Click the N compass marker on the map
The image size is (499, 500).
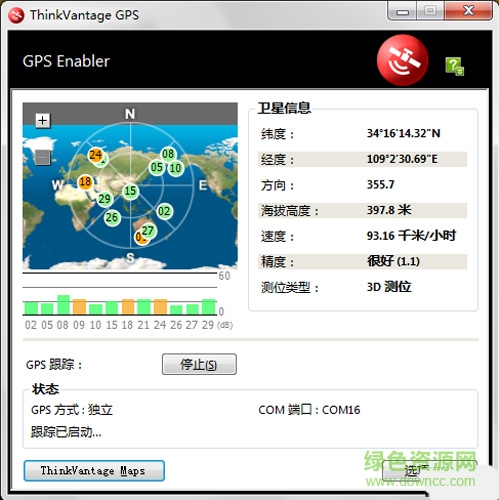[130, 114]
